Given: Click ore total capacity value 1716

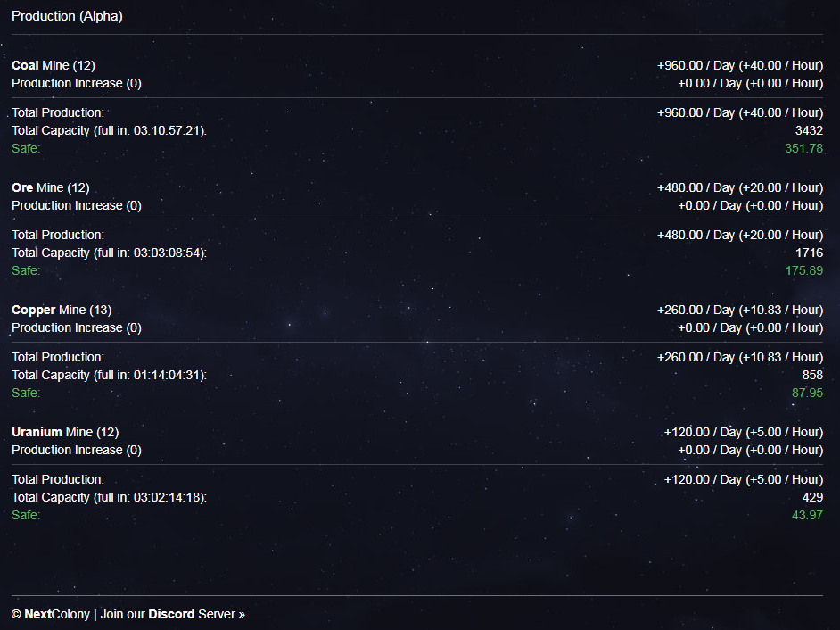Looking at the screenshot, I should click(x=809, y=253).
